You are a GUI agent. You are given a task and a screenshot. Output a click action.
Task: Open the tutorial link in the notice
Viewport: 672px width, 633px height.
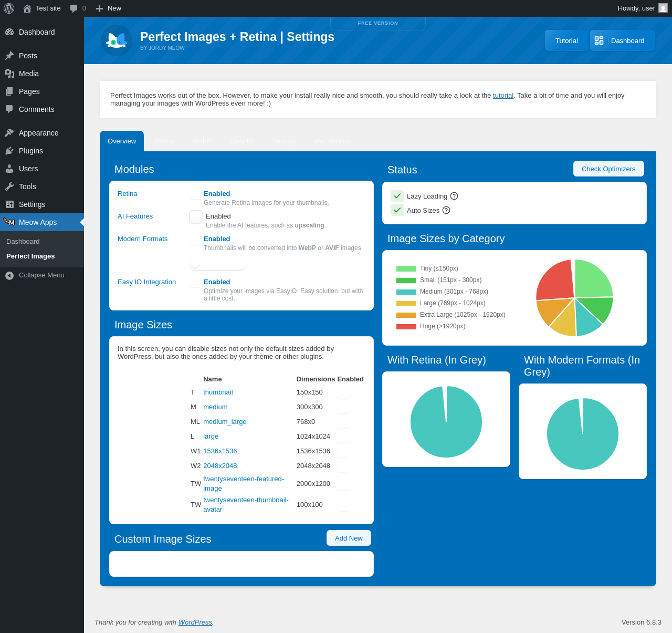(502, 96)
